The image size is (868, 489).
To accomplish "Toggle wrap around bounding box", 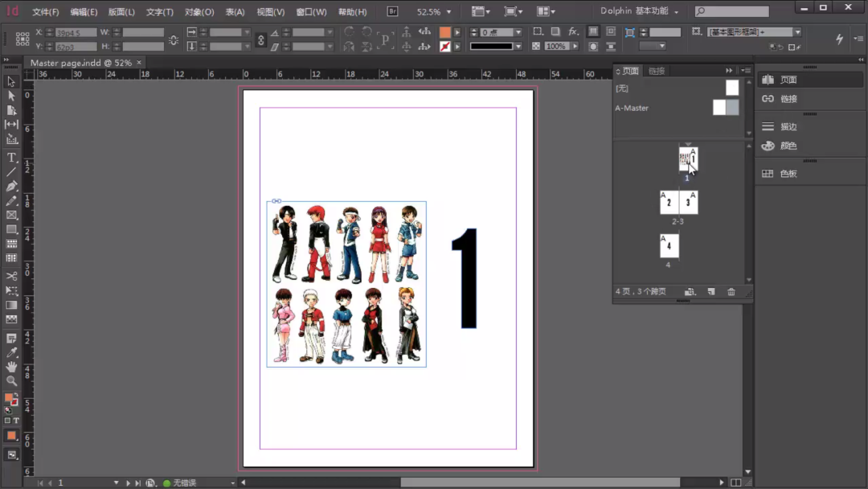I will 611,32.
